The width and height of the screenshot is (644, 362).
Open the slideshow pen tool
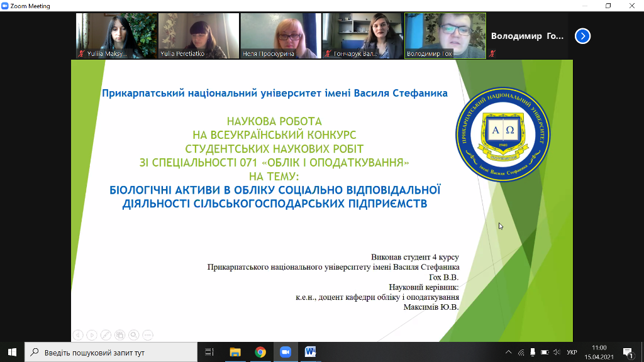pyautogui.click(x=106, y=335)
